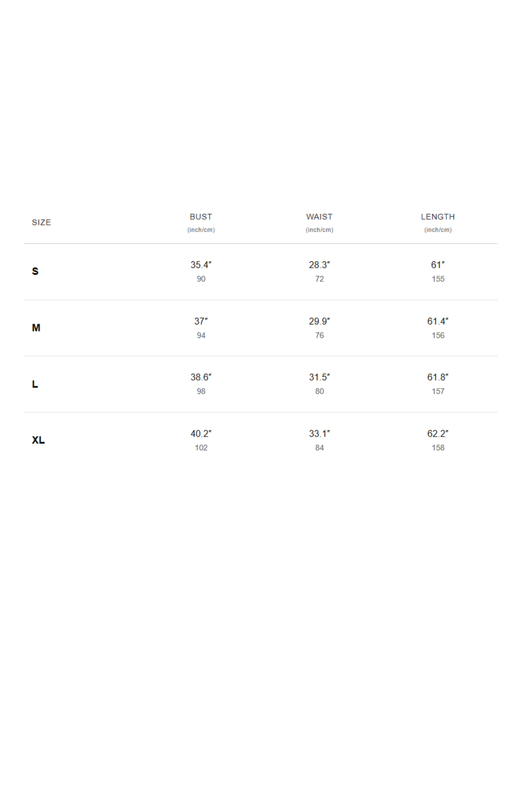Select the L size row label

click(35, 384)
